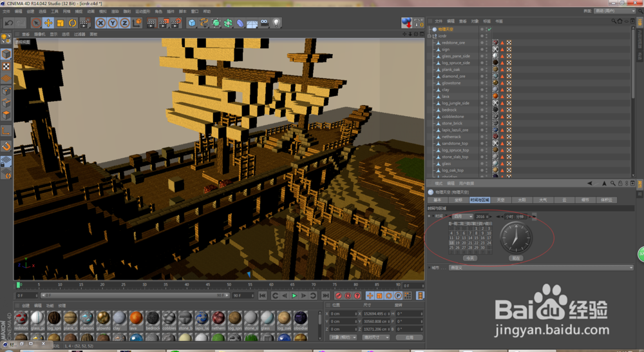Select the Move tool
644x352 pixels.
tap(48, 23)
